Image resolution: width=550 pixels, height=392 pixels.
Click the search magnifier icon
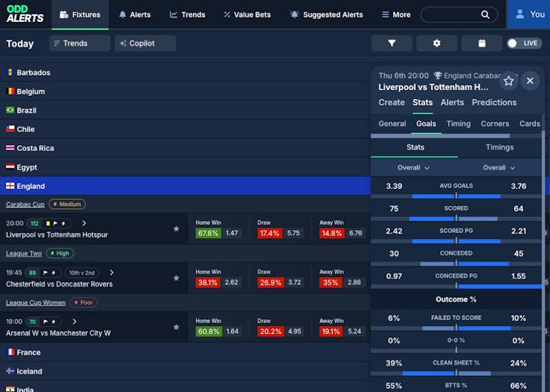coord(485,15)
